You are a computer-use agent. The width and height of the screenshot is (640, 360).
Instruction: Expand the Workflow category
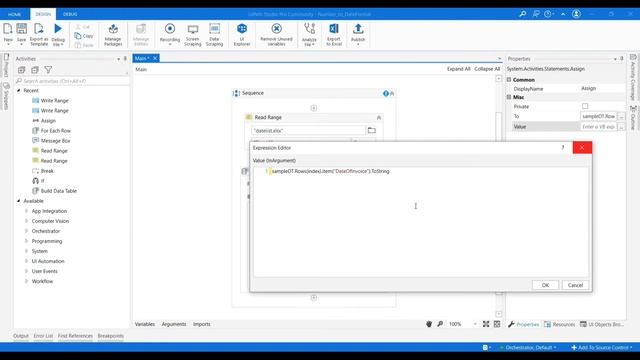pos(27,281)
